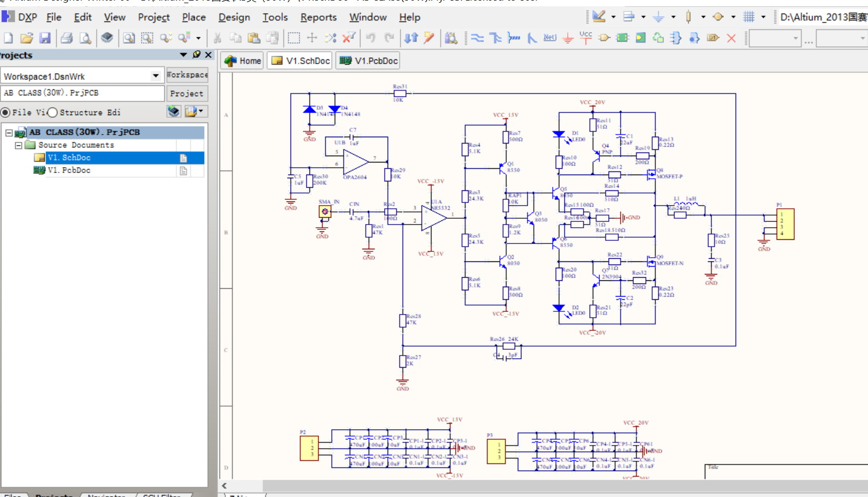The width and height of the screenshot is (868, 497).
Task: Click the device sheet icon in Projects panel
Action: tap(174, 111)
